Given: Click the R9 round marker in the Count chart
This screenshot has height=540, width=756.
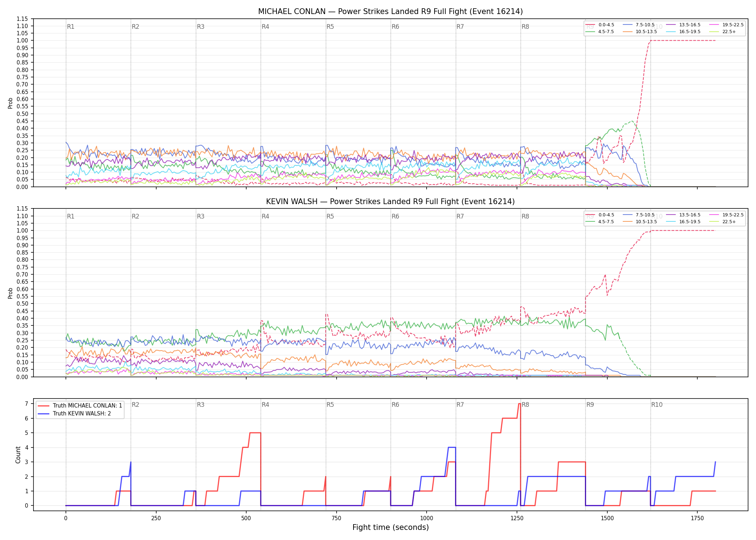Looking at the screenshot, I should [x=590, y=405].
